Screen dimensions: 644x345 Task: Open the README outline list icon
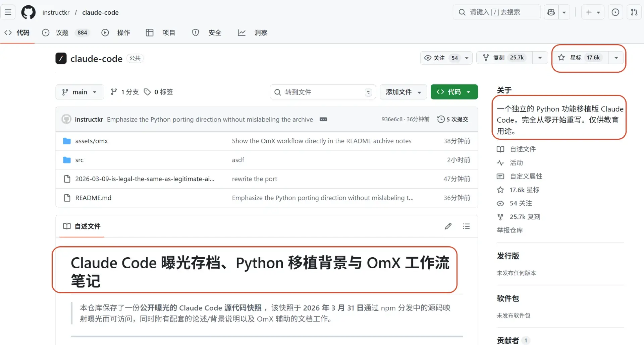click(x=466, y=226)
